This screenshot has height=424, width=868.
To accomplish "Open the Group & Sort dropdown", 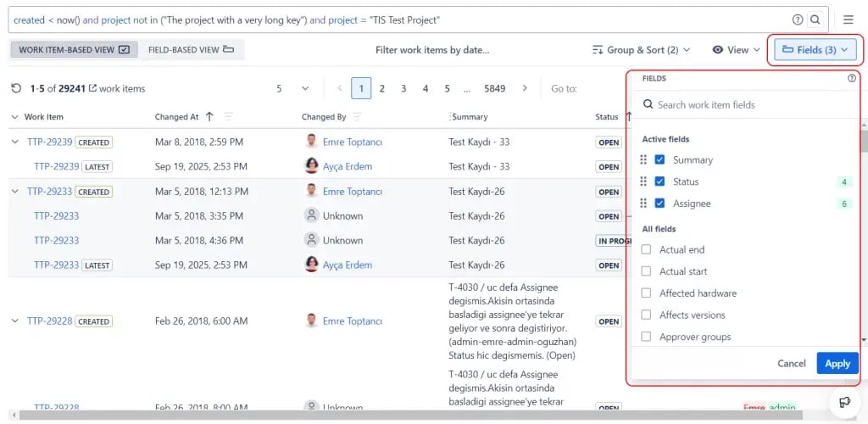I will click(643, 50).
